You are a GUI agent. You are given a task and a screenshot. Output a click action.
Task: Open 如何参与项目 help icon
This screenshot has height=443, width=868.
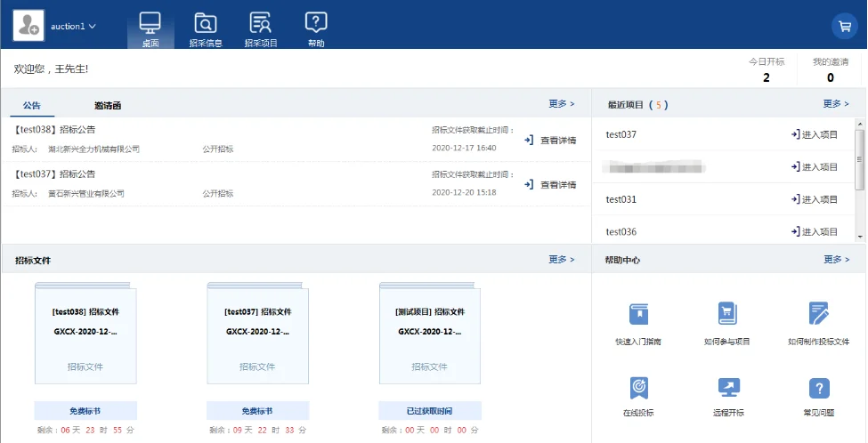point(726,314)
